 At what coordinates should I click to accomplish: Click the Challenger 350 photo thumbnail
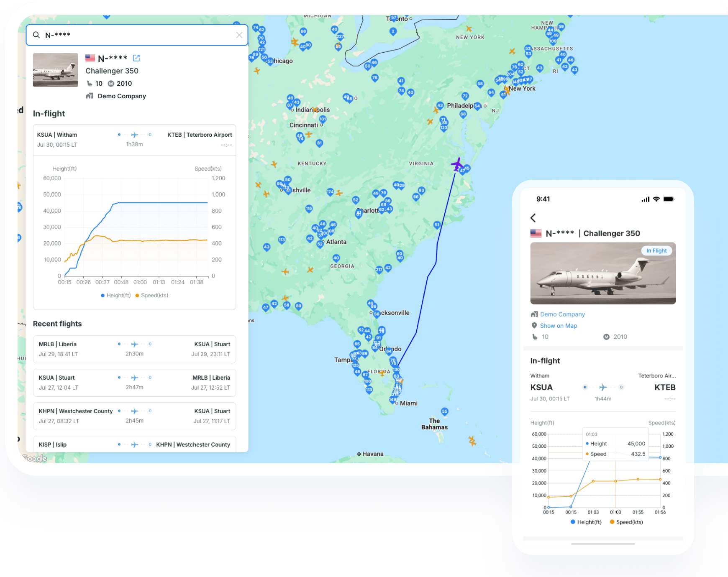(x=55, y=70)
